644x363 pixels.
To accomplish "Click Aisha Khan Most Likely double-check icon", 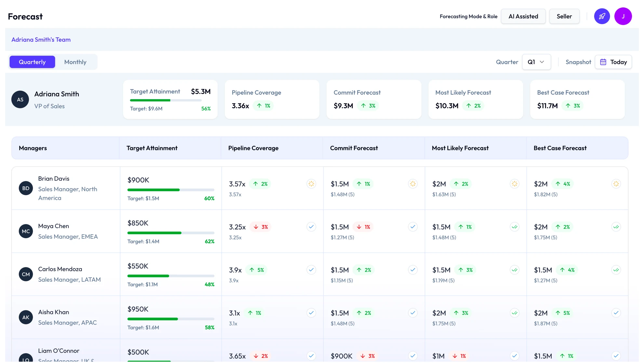I will click(515, 313).
